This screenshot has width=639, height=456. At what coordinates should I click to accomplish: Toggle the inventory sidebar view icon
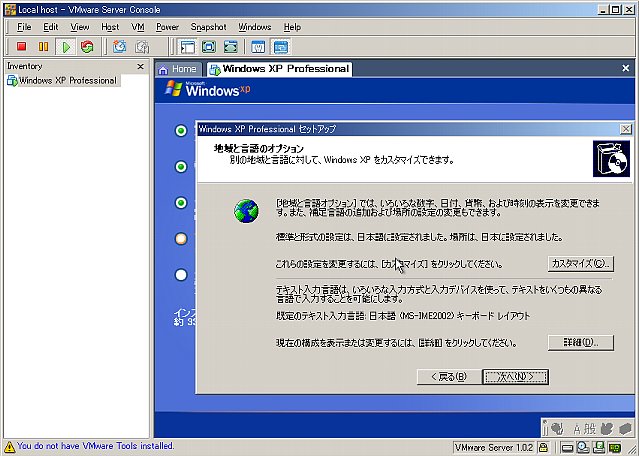click(x=187, y=47)
